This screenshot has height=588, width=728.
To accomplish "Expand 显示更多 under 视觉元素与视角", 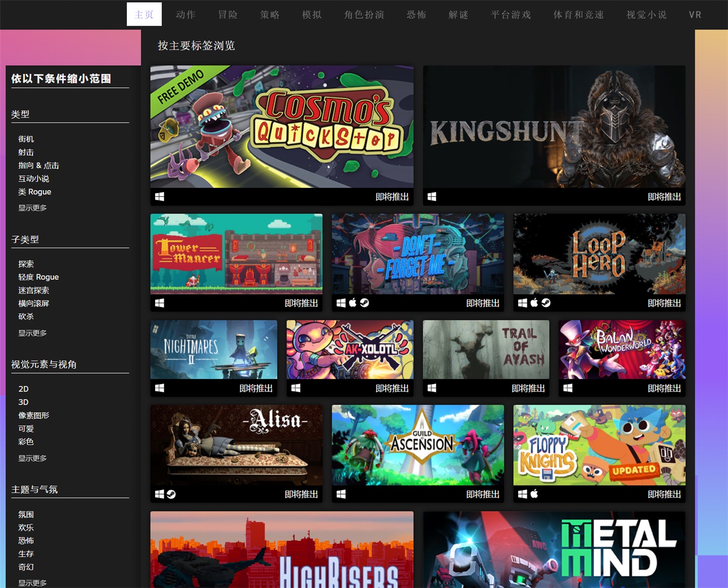I will 32,458.
